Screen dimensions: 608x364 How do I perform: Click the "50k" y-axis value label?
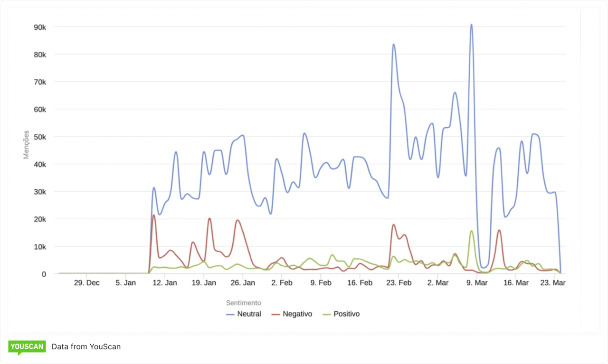(x=40, y=137)
